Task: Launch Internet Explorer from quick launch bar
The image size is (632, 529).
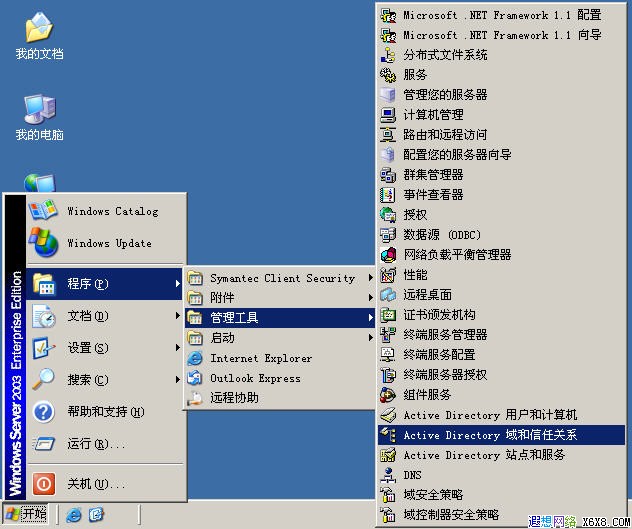Action: pyautogui.click(x=74, y=514)
